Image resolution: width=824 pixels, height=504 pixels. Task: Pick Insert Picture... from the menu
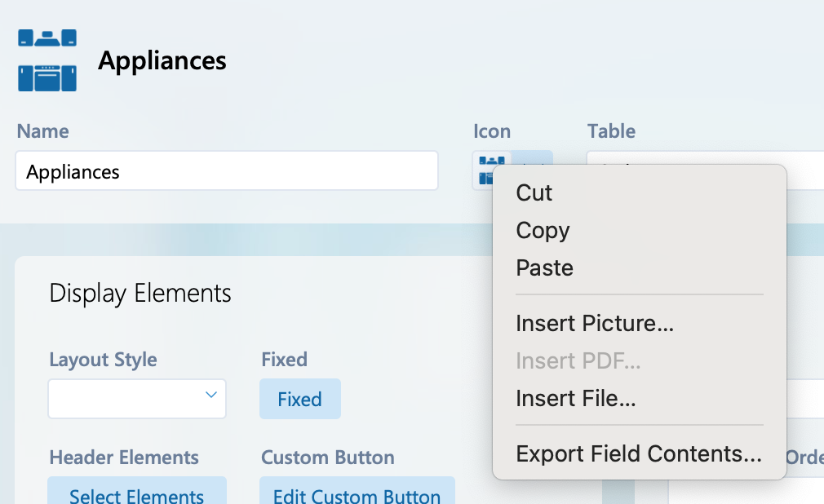pyautogui.click(x=595, y=324)
